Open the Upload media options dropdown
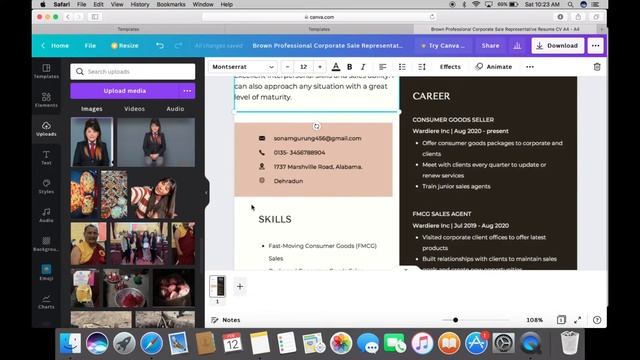Viewport: 640px width, 360px height. pos(187,91)
